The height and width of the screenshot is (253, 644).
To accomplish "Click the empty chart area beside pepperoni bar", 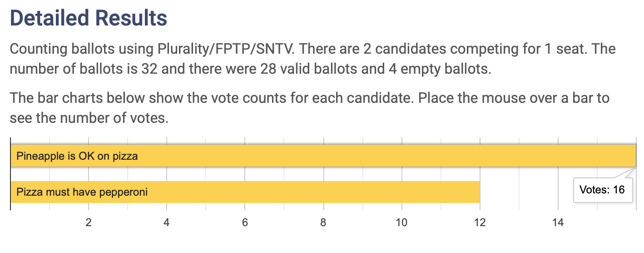I will [522, 192].
